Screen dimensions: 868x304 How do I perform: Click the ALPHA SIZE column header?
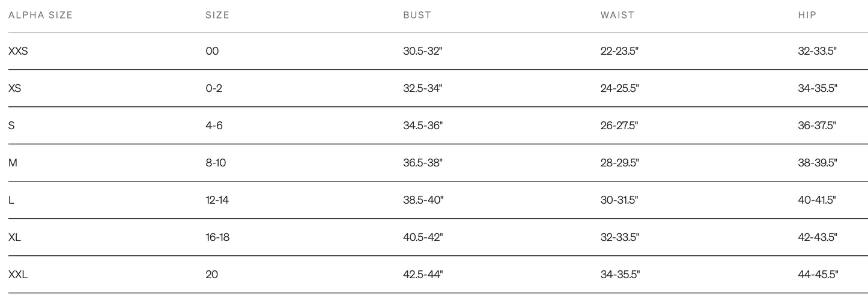point(40,15)
